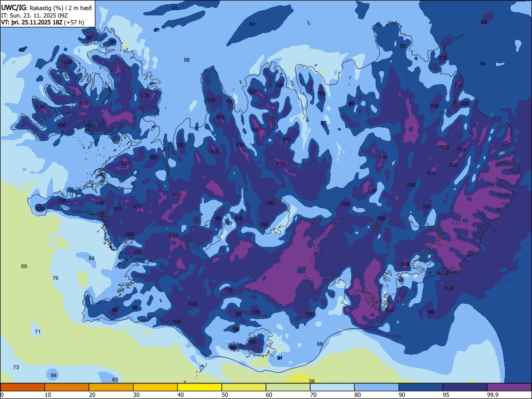Click the 10–20% orange legend swatch

pos(67,387)
